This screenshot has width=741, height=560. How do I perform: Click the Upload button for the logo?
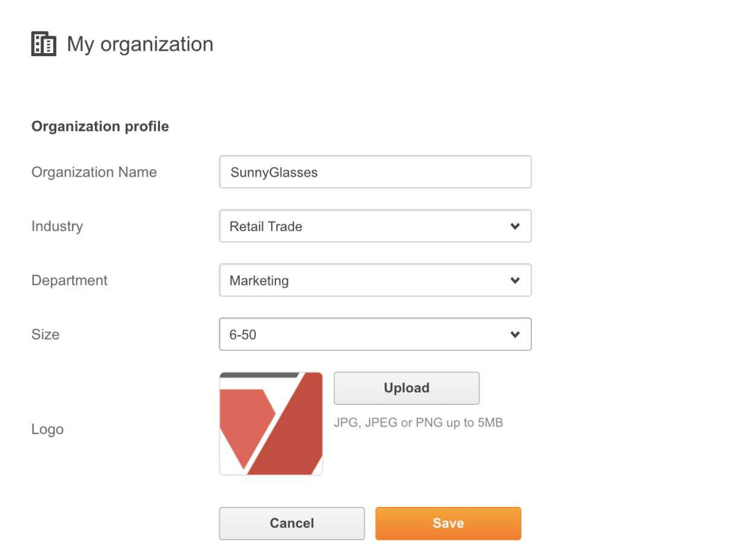(406, 388)
